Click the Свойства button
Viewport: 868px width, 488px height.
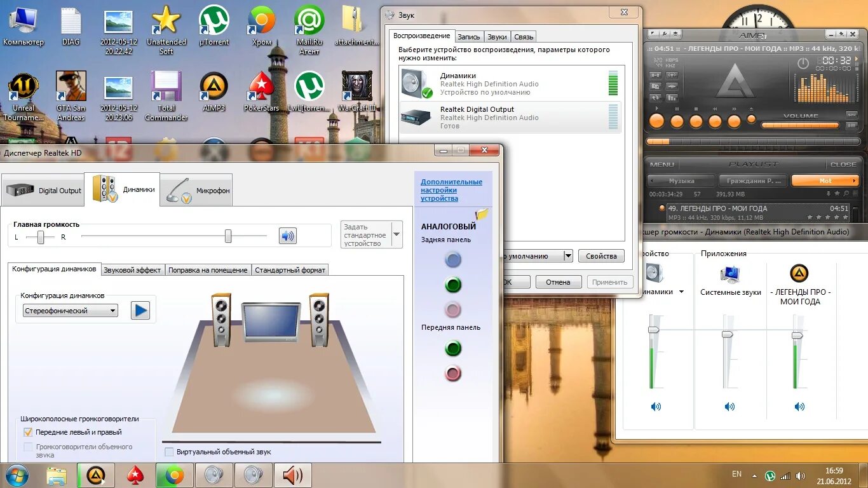pos(601,256)
